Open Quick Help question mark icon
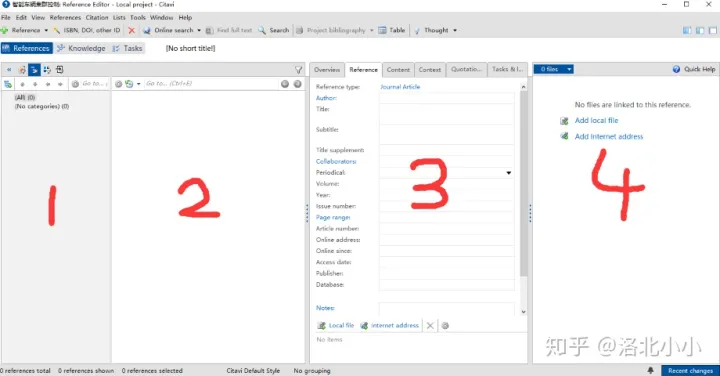Image resolution: width=720 pixels, height=376 pixels. [x=676, y=69]
